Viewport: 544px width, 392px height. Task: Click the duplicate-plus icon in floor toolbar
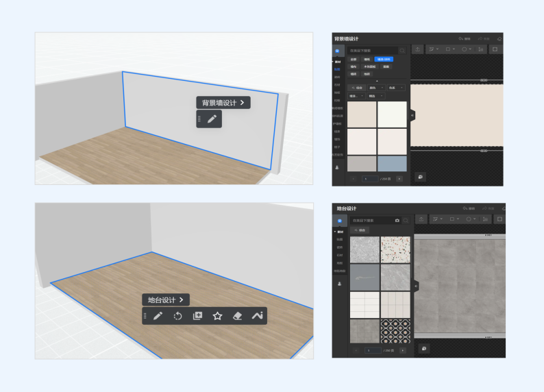197,316
